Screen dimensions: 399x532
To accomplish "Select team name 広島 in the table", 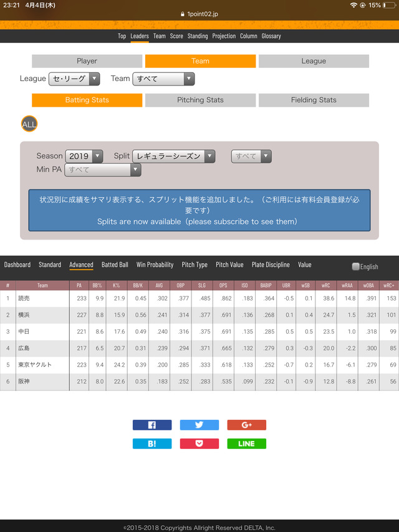I will (x=24, y=348).
